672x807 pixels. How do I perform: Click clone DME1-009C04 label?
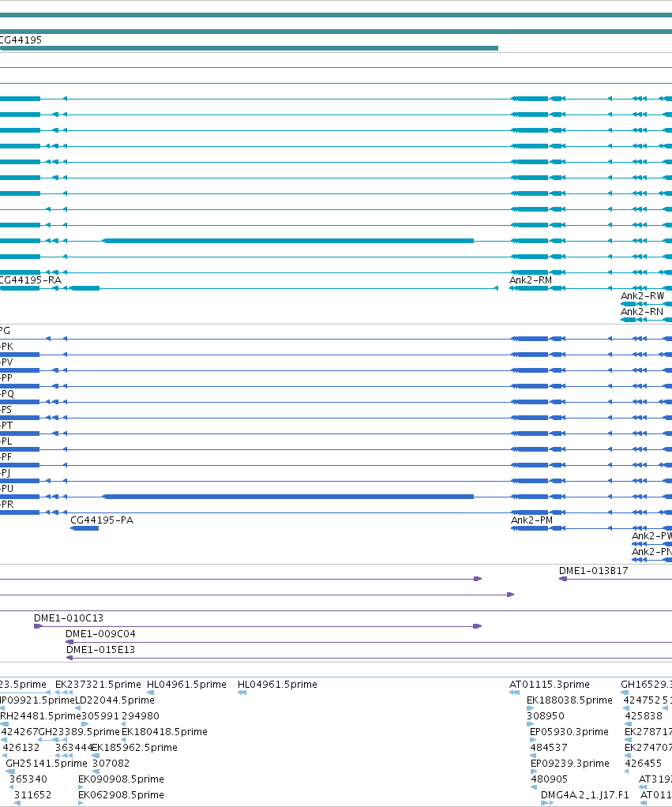(100, 633)
